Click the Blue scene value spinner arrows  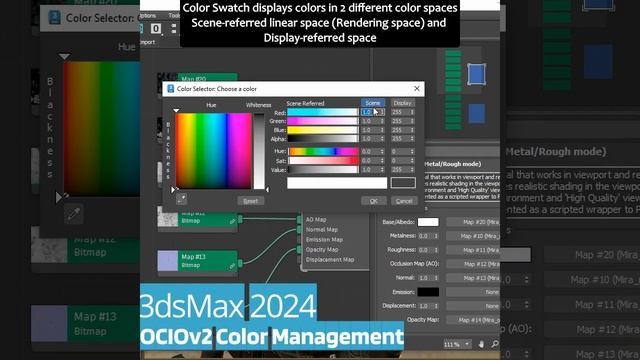[x=382, y=130]
